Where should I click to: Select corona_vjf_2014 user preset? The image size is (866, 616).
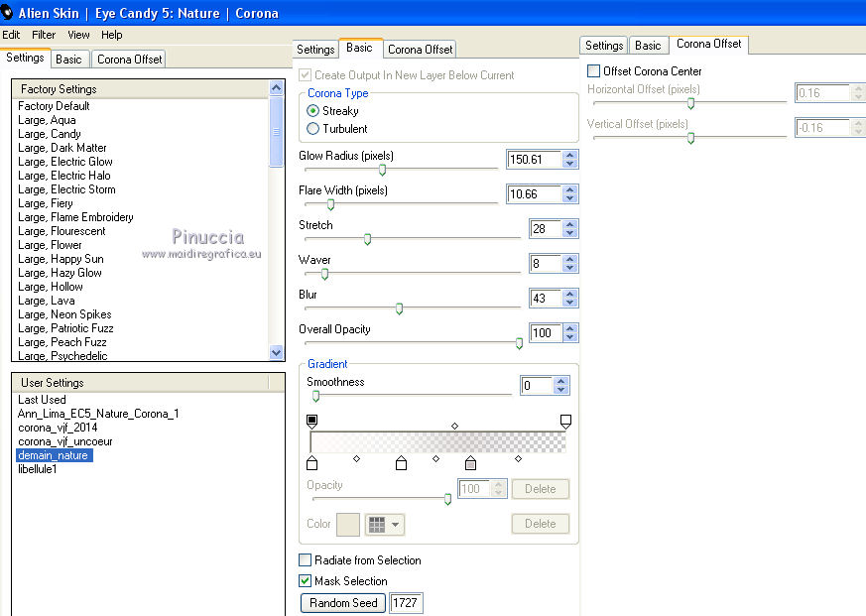tap(58, 428)
